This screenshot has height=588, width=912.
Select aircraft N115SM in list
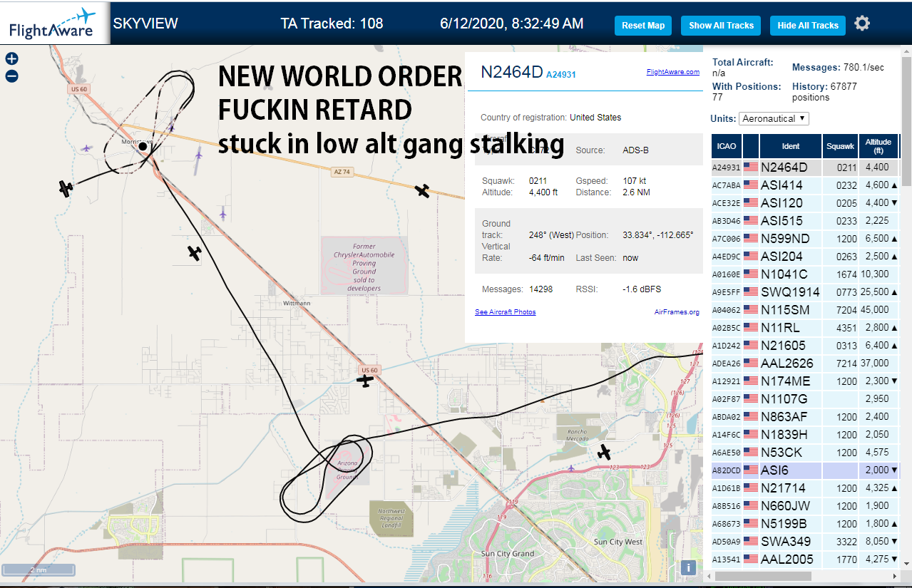[x=805, y=310]
